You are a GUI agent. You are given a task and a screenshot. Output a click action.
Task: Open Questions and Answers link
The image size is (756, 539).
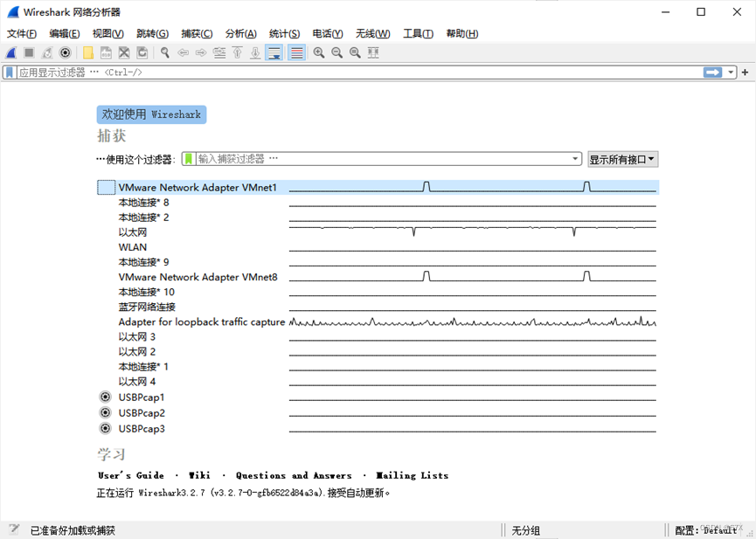tap(294, 475)
